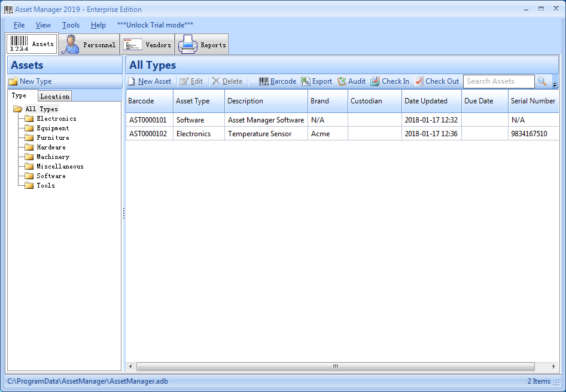Click the Audit label

click(357, 81)
